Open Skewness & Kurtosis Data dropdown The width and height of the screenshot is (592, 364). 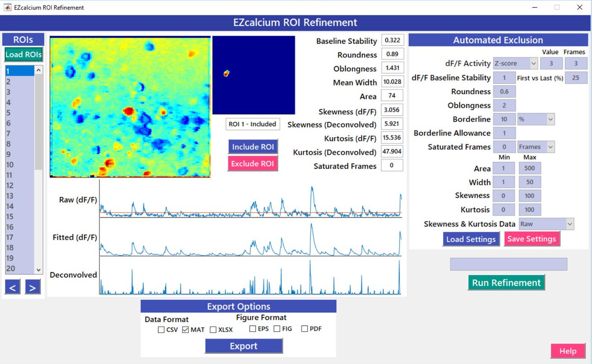(547, 224)
